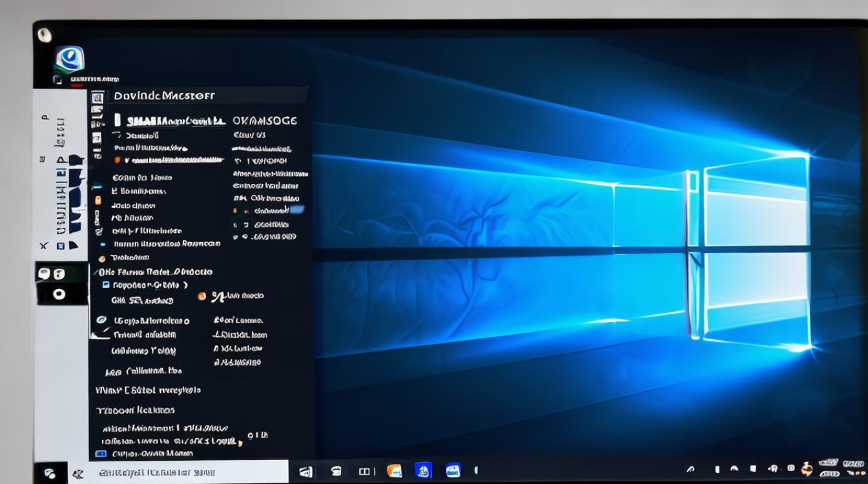Launch the blue circular app on taskbar
Screen dimensions: 868x484
pyautogui.click(x=423, y=471)
